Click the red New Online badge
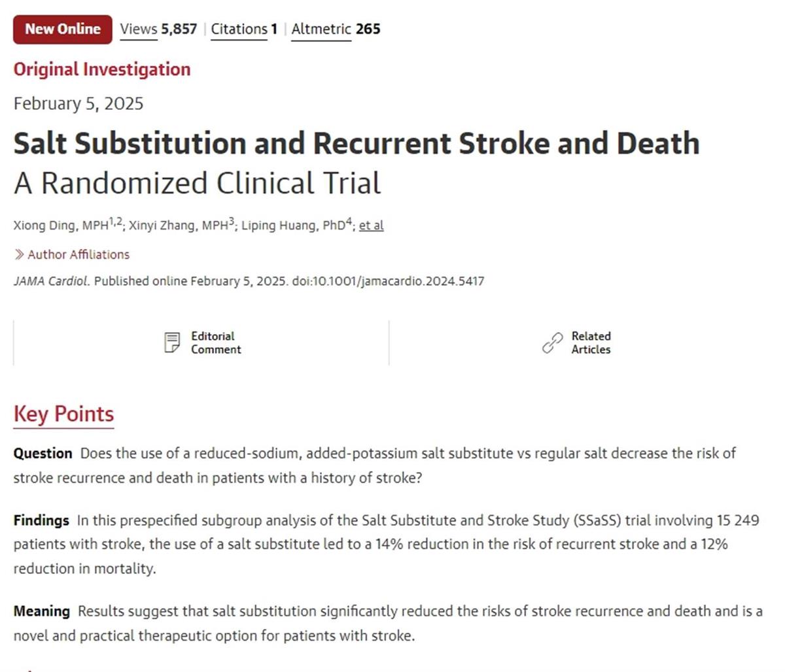 [63, 29]
